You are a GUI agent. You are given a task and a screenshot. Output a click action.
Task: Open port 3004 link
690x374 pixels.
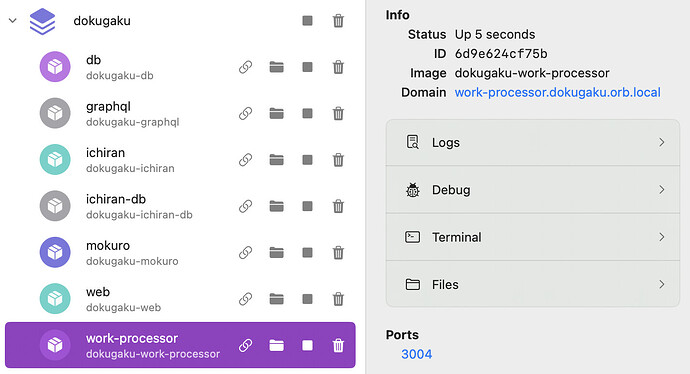(x=416, y=354)
